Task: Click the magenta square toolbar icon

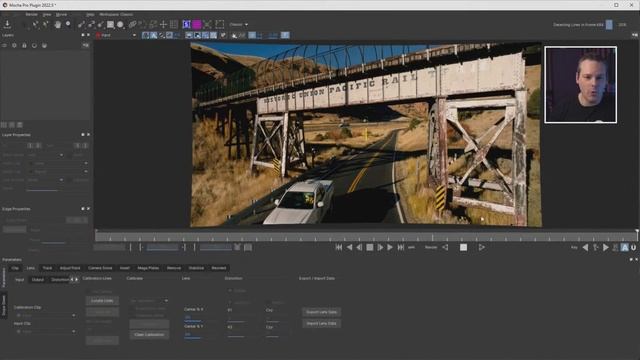Action: coord(197,24)
